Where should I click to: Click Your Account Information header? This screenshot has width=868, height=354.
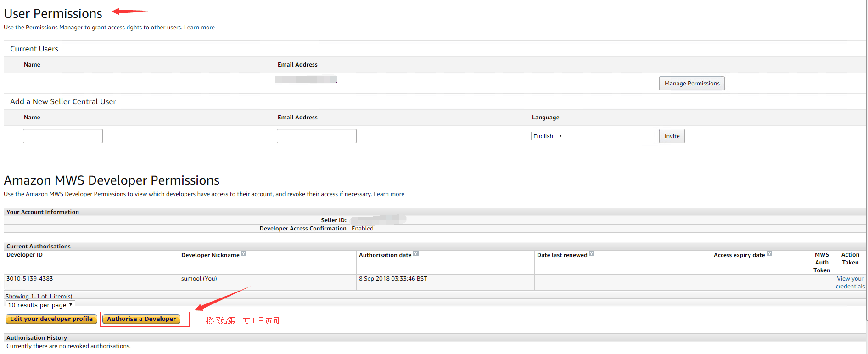43,212
